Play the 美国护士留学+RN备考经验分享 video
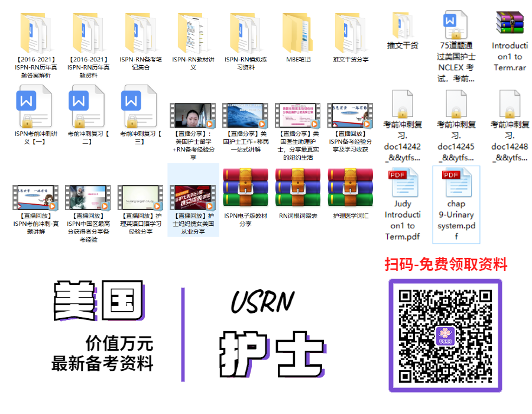The image size is (532, 414). pos(193,115)
